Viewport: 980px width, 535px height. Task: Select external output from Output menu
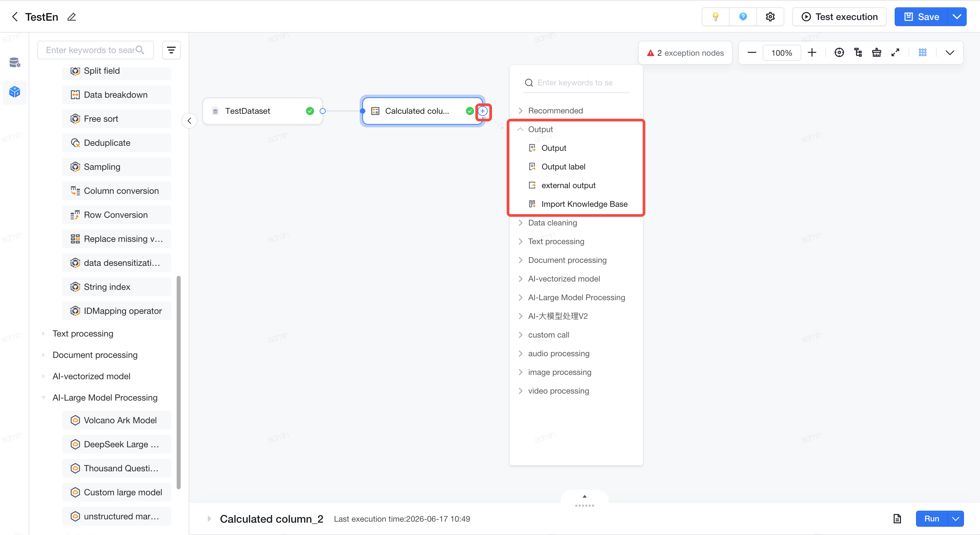click(x=568, y=185)
